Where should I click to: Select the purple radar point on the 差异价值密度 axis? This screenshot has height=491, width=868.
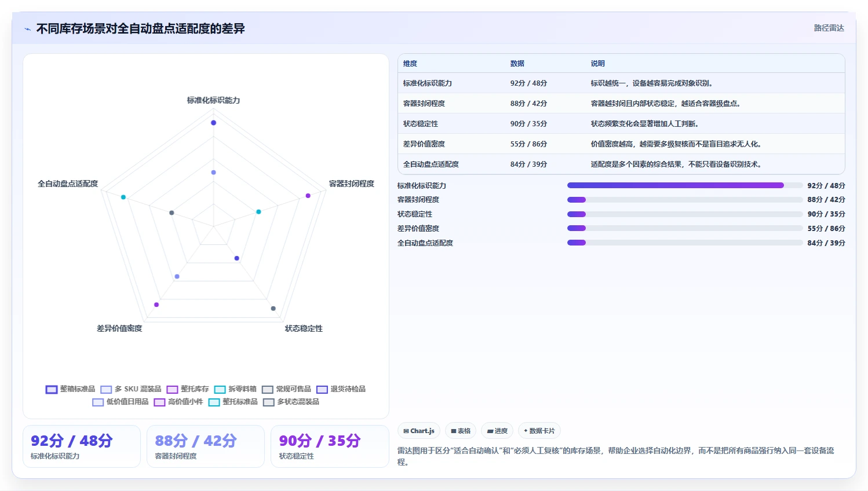[156, 305]
